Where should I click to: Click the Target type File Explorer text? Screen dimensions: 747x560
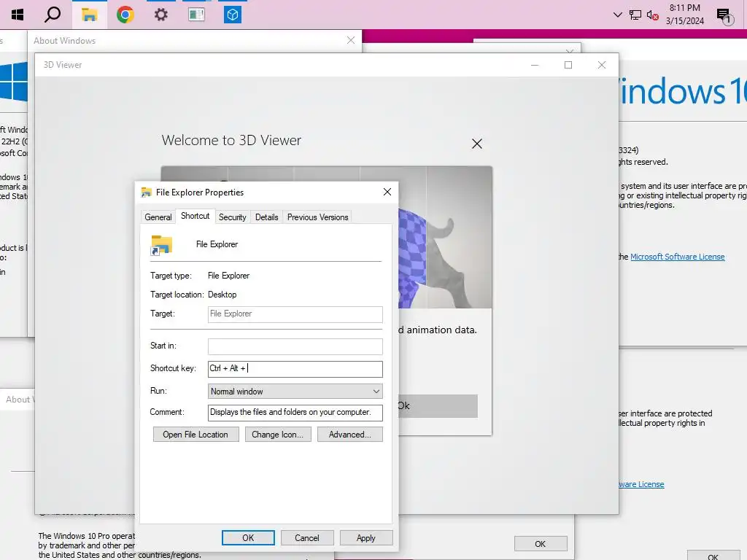coord(228,276)
